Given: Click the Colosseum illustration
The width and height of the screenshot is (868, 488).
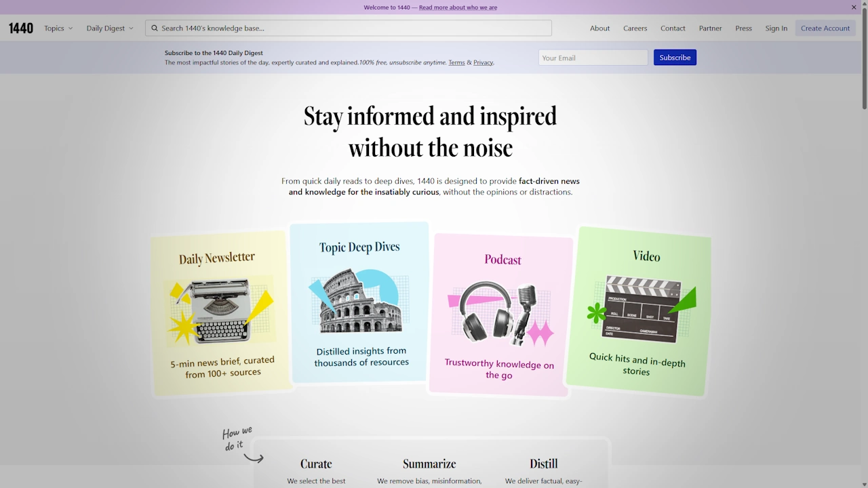Looking at the screenshot, I should click(x=359, y=300).
